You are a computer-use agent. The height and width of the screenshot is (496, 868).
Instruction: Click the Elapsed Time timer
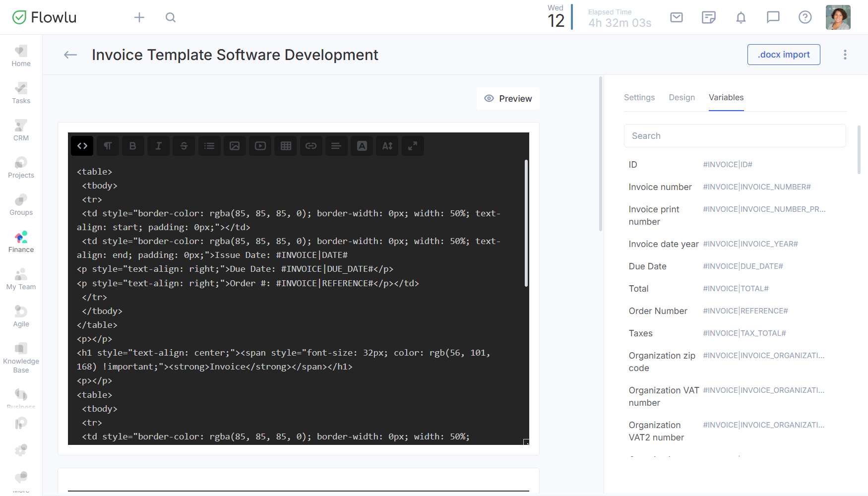coord(620,18)
